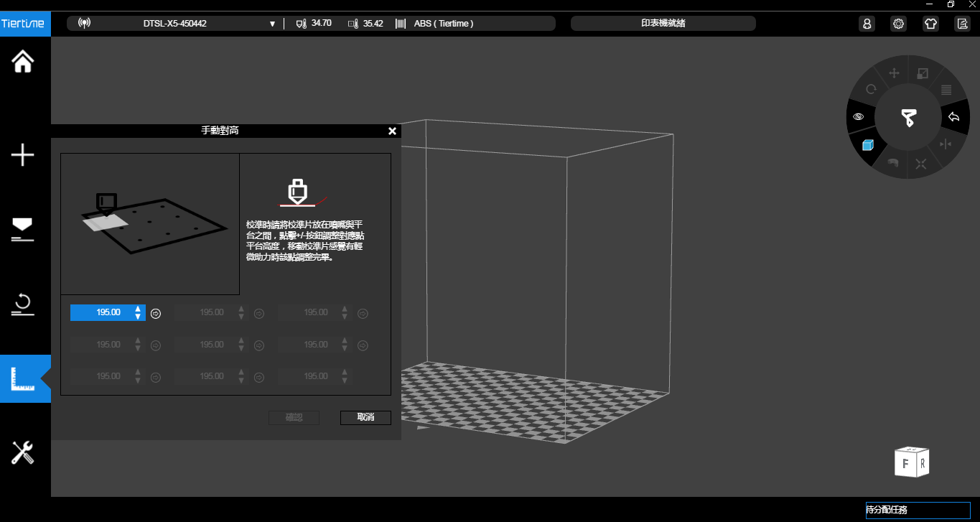
Task: Open the account user icon at top right
Action: (867, 24)
